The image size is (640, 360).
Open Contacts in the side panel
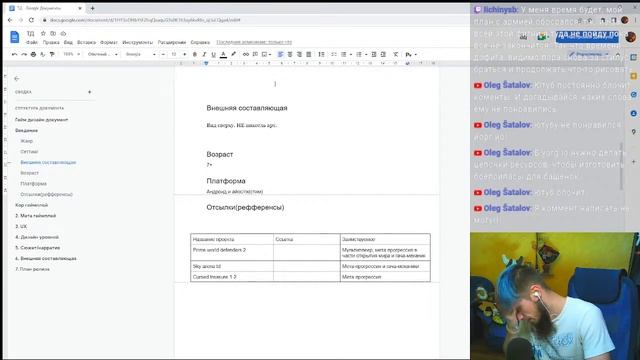point(633,113)
